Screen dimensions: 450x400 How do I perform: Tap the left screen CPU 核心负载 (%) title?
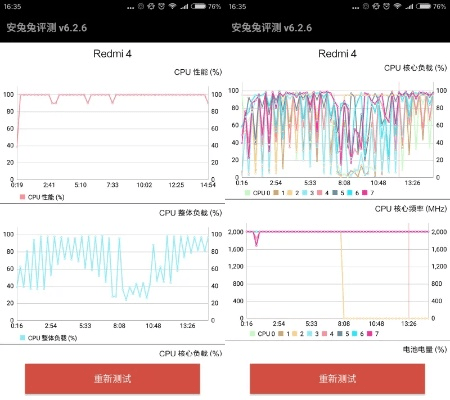(x=190, y=353)
